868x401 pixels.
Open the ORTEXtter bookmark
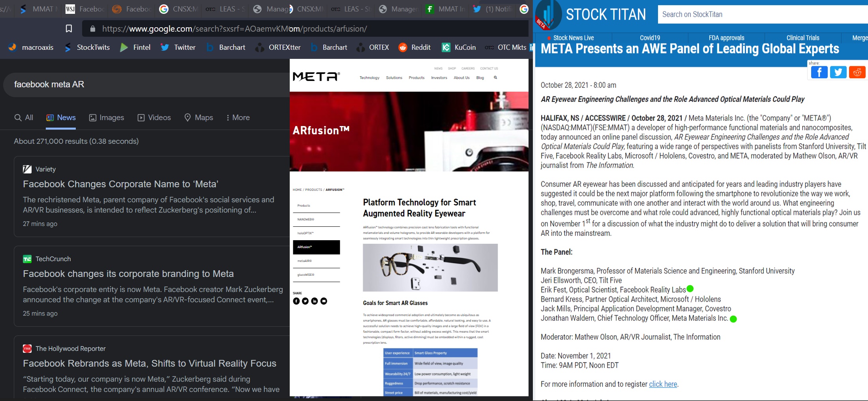pos(278,47)
